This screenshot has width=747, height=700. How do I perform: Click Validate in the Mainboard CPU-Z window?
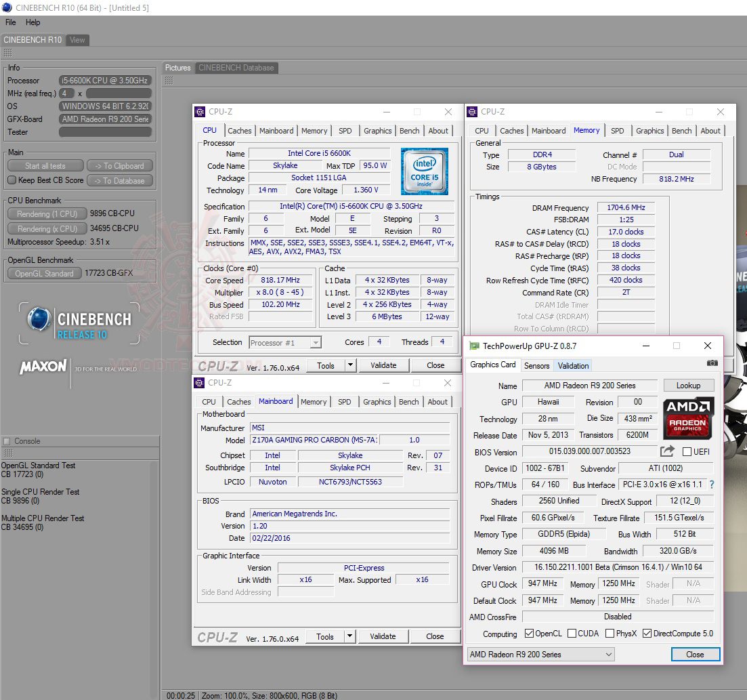383,636
